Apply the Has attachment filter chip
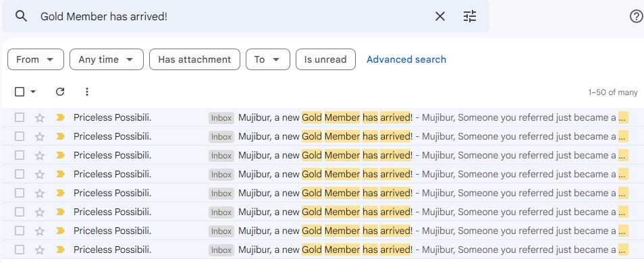The width and height of the screenshot is (644, 263). pyautogui.click(x=194, y=59)
